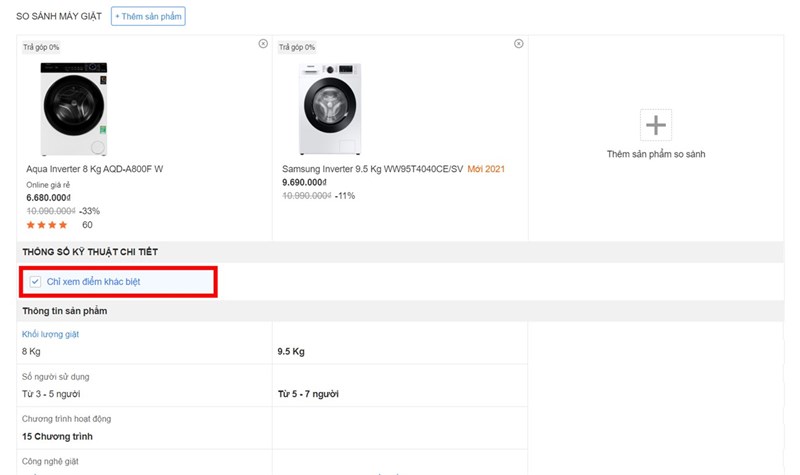Image resolution: width=800 pixels, height=475 pixels.
Task: Collapse the "Thông tin sản phẩm" section header
Action: point(65,311)
